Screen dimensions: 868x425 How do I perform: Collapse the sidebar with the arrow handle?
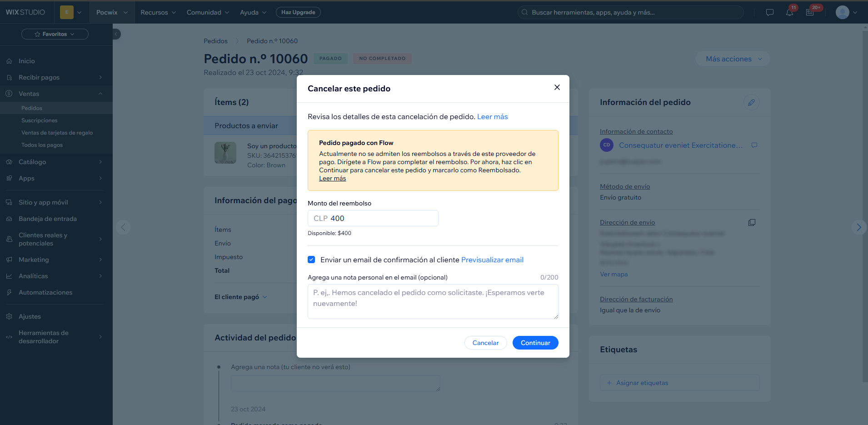click(116, 34)
